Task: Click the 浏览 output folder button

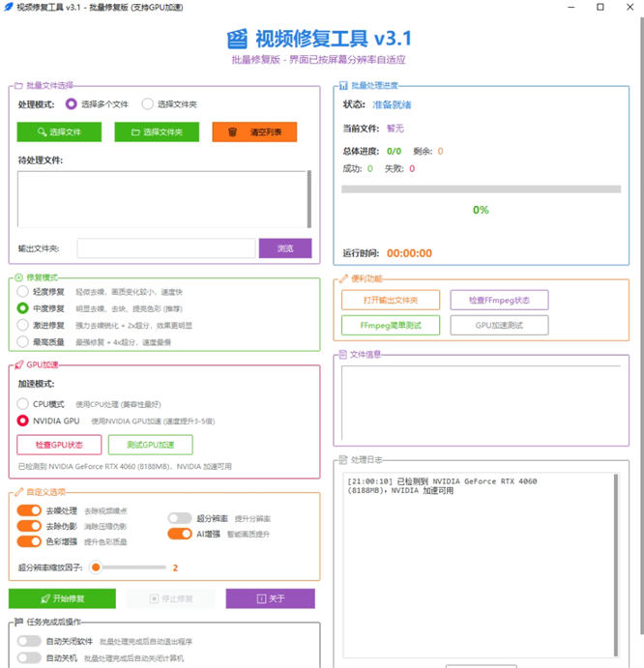Action: 285,248
